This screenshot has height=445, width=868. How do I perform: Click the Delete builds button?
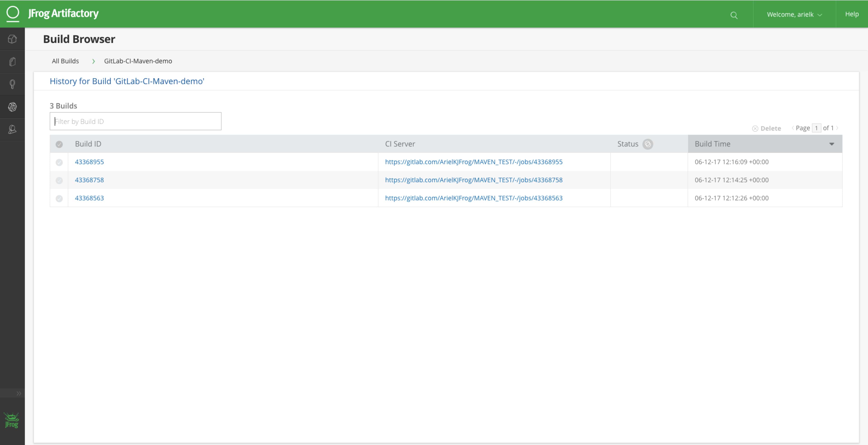(767, 128)
